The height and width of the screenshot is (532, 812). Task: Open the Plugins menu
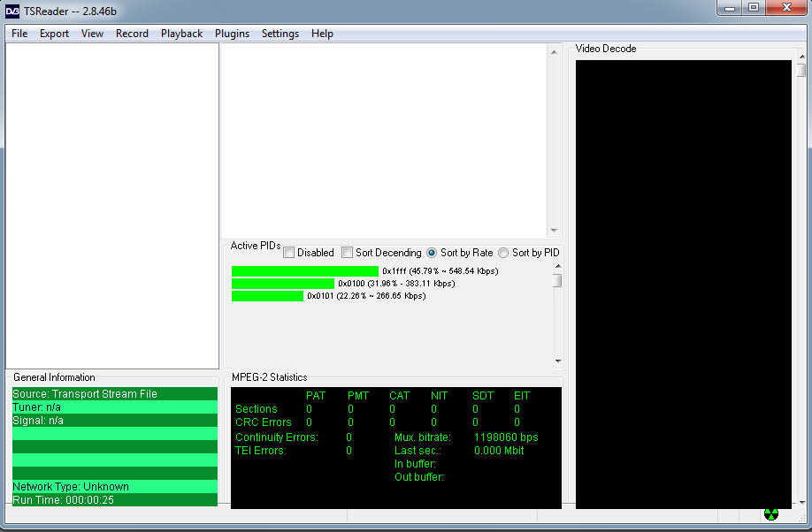232,34
